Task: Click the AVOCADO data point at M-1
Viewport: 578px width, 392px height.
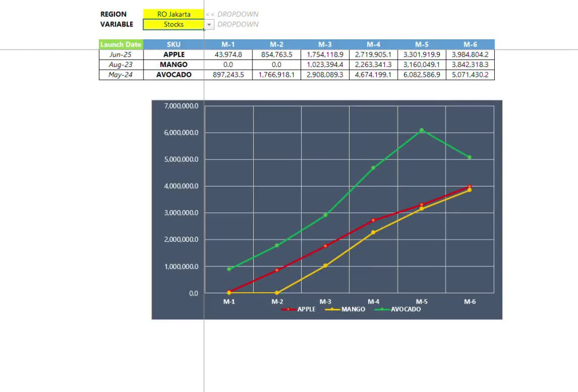Action: [x=229, y=269]
